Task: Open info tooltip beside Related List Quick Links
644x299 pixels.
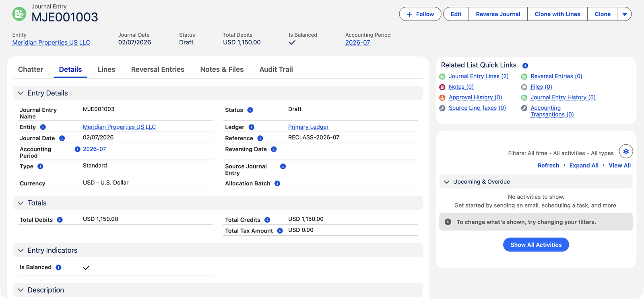Action: [x=525, y=66]
